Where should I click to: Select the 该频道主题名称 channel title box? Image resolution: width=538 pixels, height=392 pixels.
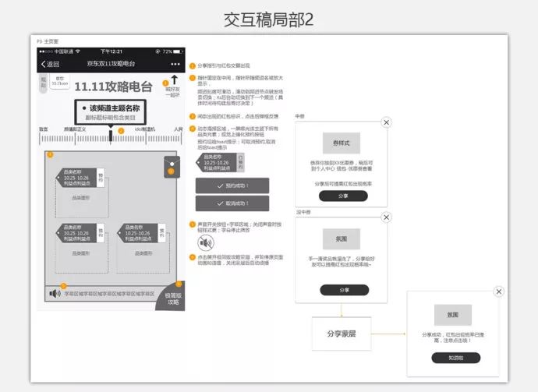pos(114,111)
